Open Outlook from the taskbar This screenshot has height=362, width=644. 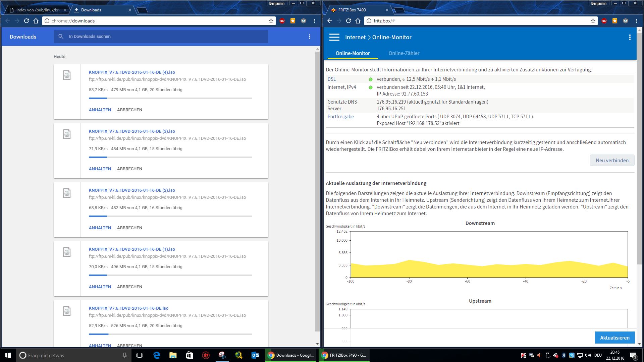[255, 355]
